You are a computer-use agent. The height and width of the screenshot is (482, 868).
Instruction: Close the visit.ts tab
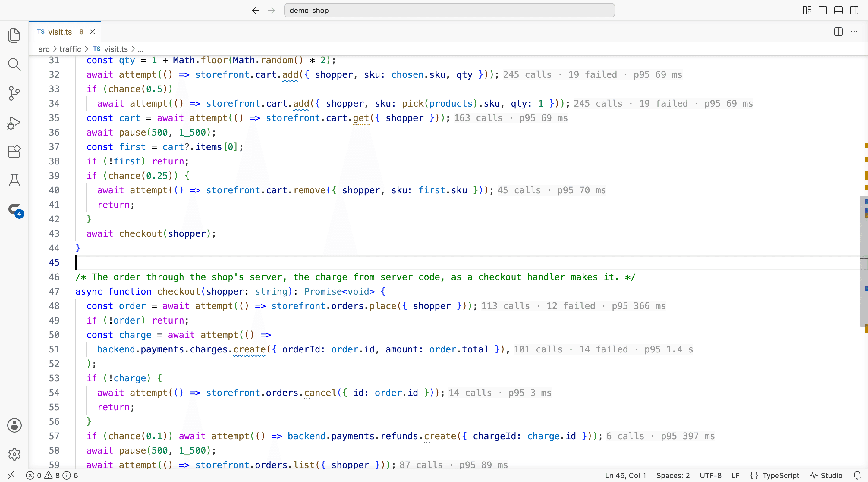[x=92, y=32]
